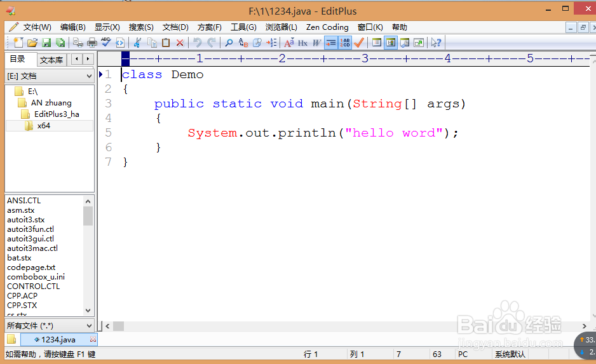This screenshot has width=596, height=364.
Task: Click the right tab scroll arrow
Action: coord(88,59)
